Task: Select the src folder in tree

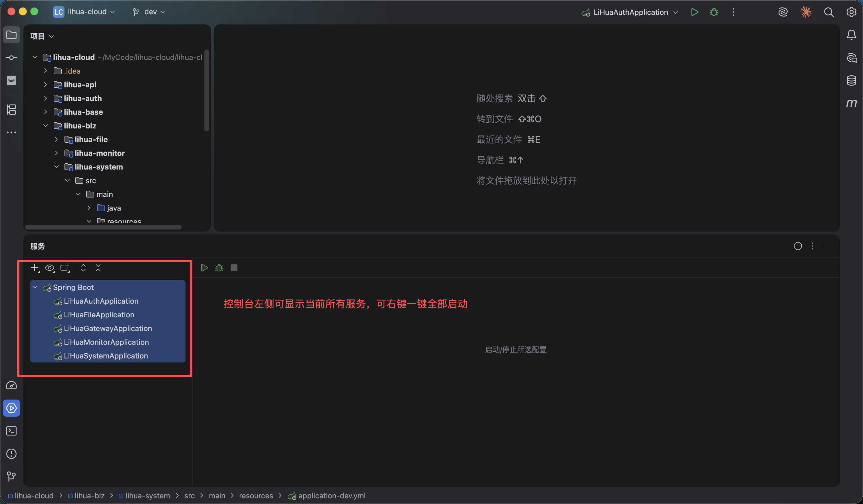Action: pos(86,180)
